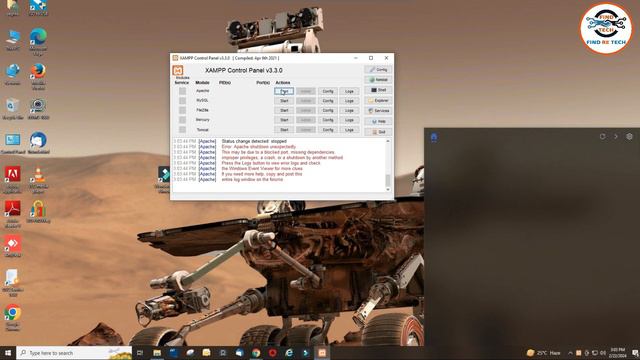
Task: Select the Control Panel desktop icon
Action: pos(13,143)
